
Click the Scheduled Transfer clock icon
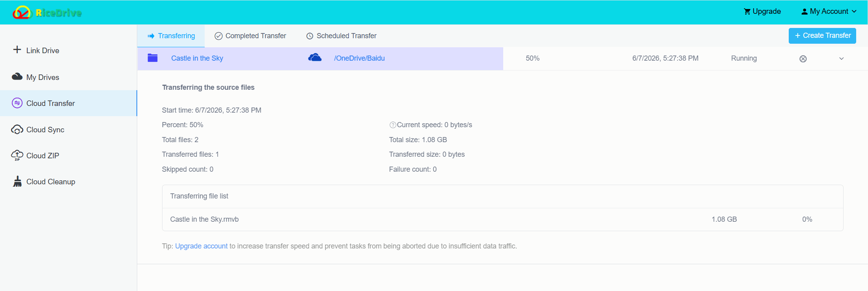pyautogui.click(x=310, y=36)
